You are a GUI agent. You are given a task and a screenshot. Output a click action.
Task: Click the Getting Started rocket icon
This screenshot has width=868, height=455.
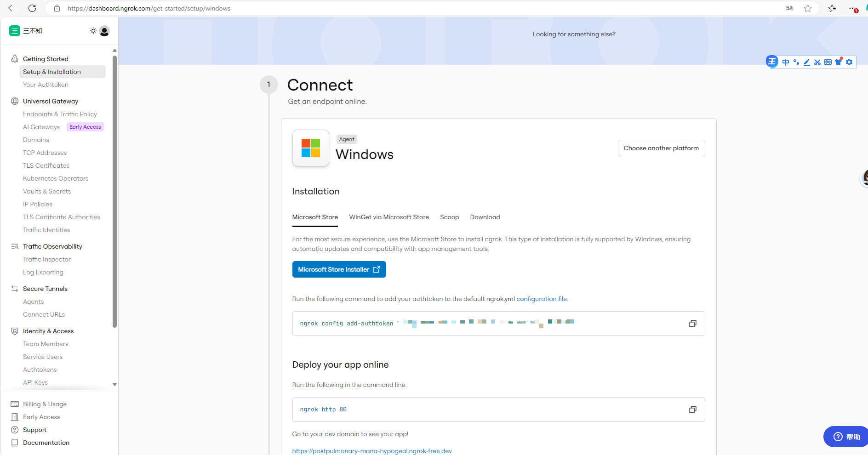pos(15,59)
